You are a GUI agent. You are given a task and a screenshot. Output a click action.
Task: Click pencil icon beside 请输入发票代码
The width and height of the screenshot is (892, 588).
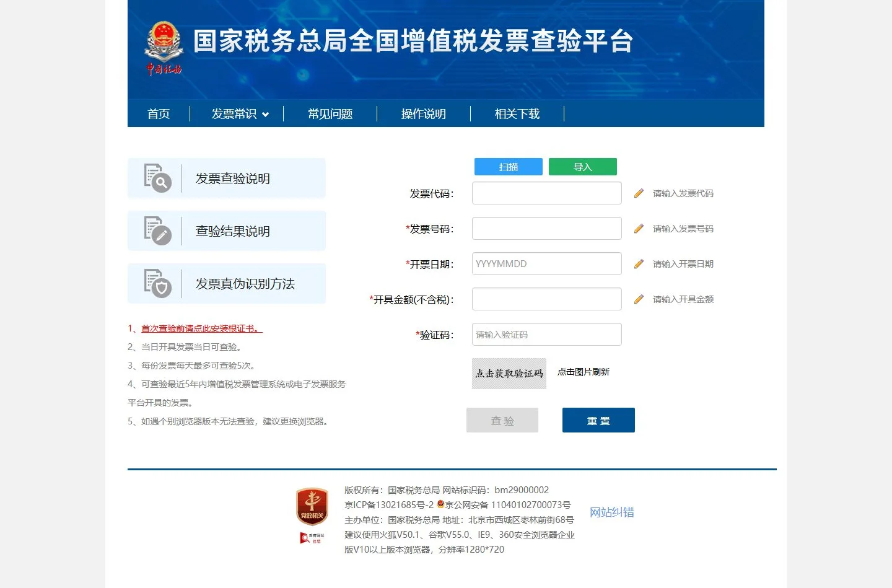639,193
